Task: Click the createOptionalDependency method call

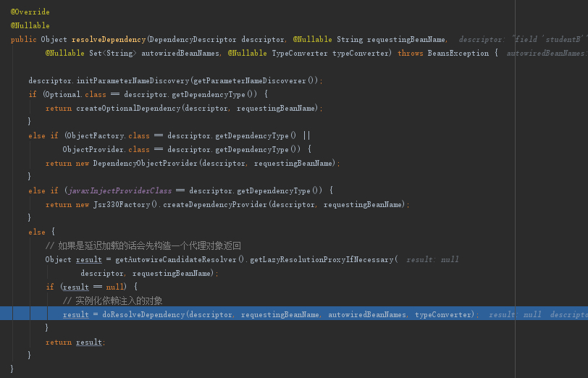Action: point(128,109)
